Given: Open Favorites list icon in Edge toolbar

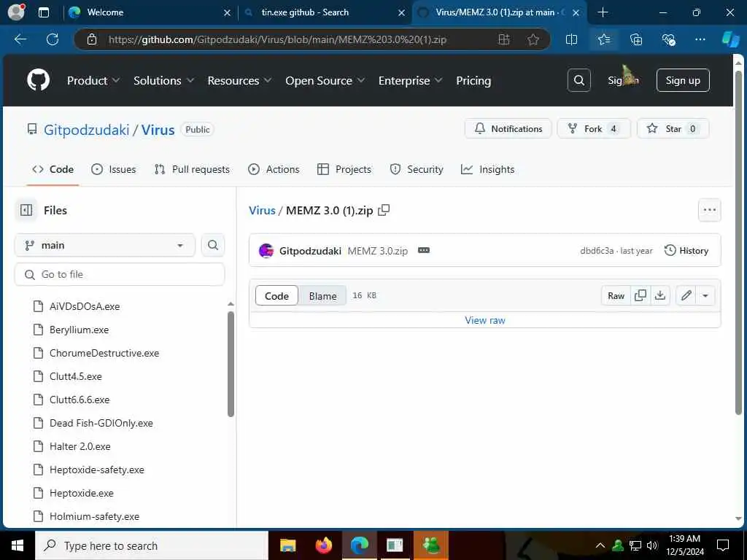Looking at the screenshot, I should point(603,39).
